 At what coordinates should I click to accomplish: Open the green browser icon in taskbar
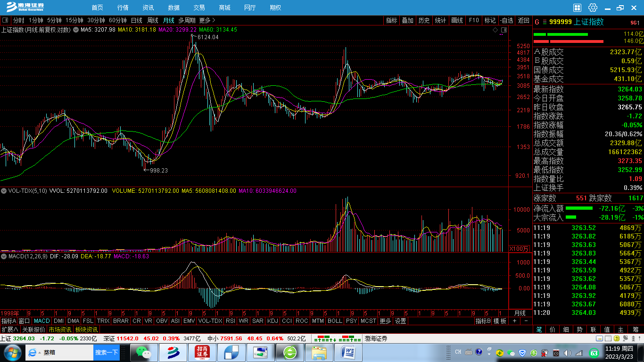point(290,352)
